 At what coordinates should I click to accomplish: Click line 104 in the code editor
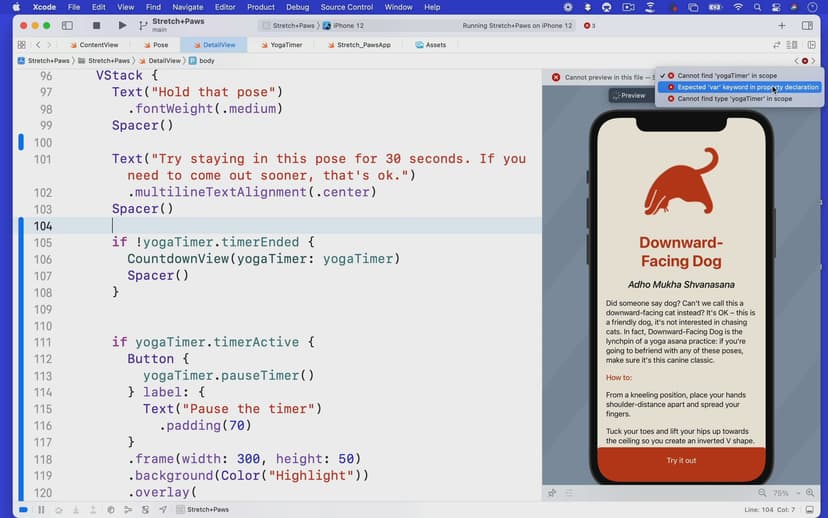point(300,226)
